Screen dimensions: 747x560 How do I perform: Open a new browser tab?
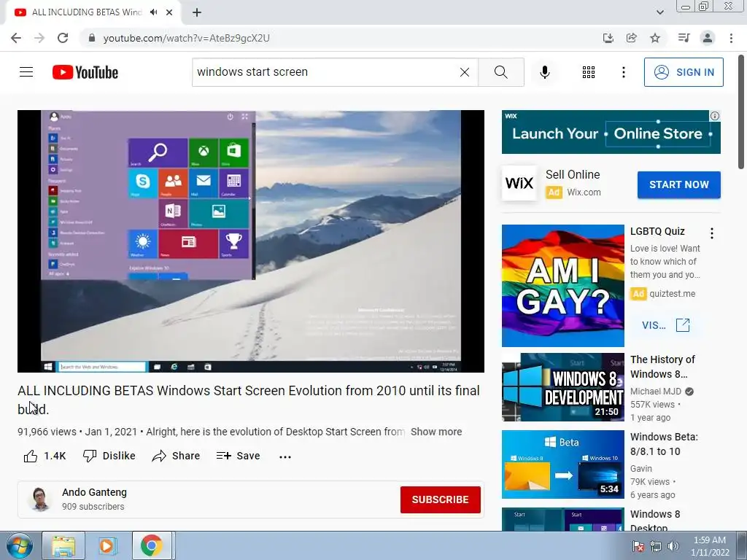coord(197,12)
